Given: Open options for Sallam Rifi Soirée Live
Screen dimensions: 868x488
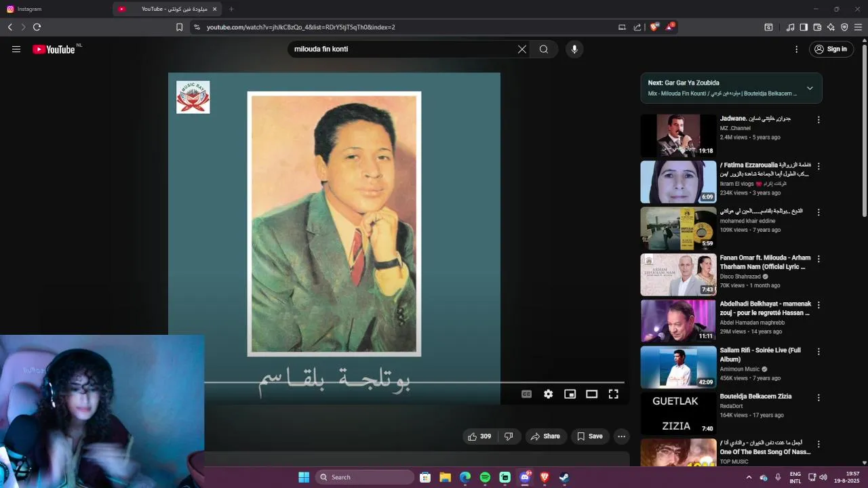Looking at the screenshot, I should pyautogui.click(x=818, y=352).
